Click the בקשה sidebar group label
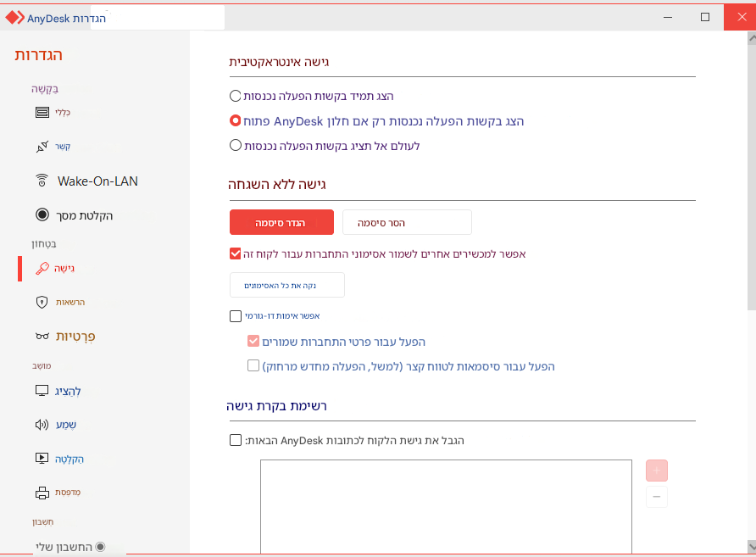The width and height of the screenshot is (756, 557). 45,89
